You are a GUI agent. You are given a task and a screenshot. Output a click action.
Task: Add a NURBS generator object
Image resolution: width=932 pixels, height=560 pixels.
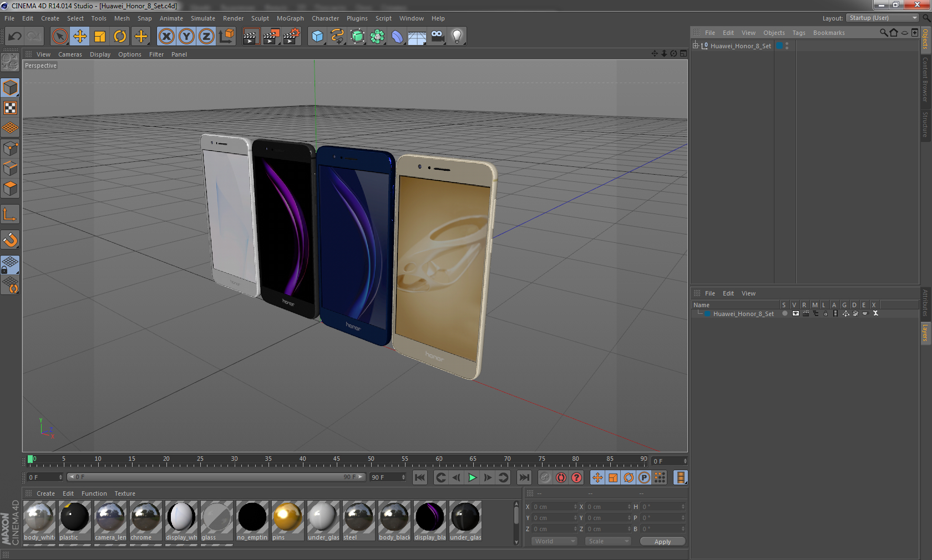point(358,37)
